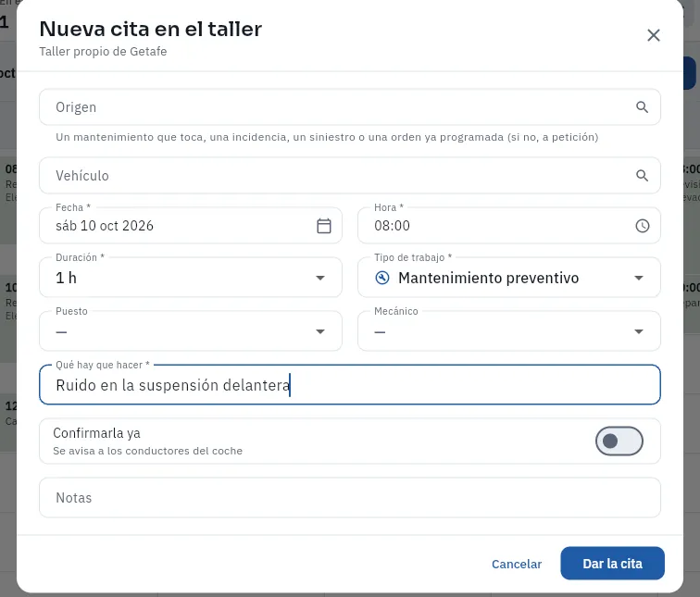700x597 pixels.
Task: Click the Hora value 08:00
Action: click(392, 226)
